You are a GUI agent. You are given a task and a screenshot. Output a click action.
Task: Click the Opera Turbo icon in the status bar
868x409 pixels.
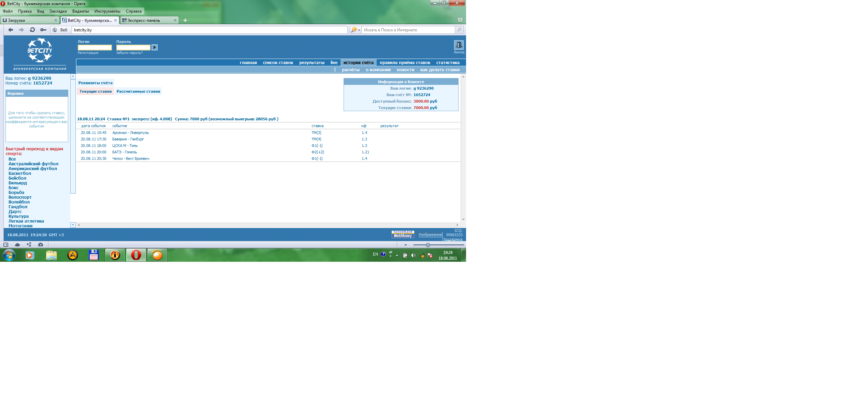pos(41,245)
